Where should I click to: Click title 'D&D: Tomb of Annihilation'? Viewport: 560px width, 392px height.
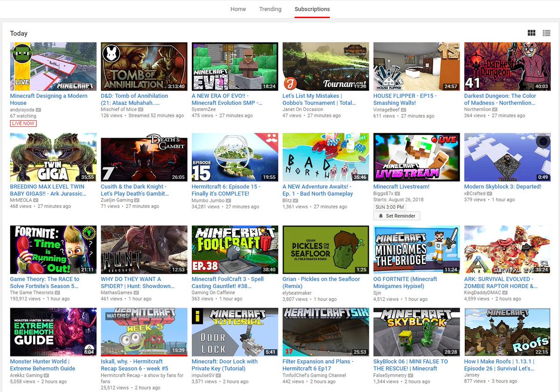(134, 99)
